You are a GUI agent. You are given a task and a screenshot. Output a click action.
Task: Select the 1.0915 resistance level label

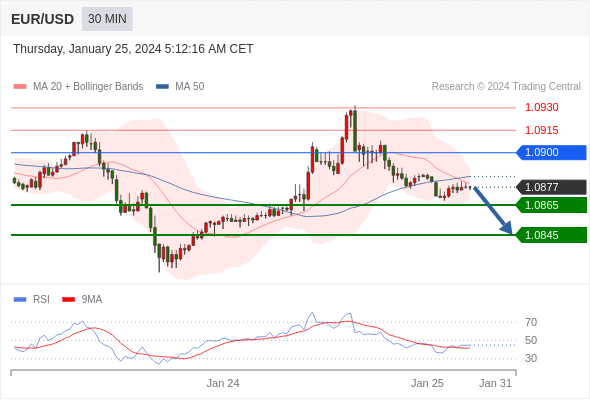coord(541,131)
